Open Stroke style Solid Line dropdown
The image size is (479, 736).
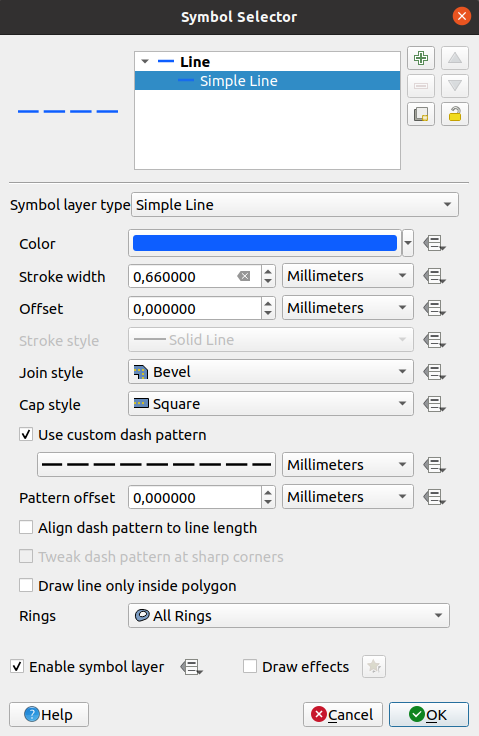[271, 340]
